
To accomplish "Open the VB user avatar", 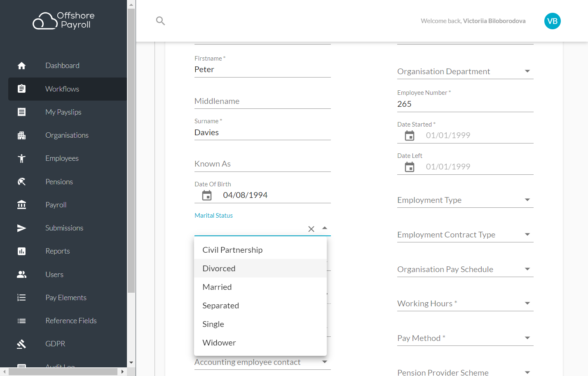I will pyautogui.click(x=552, y=21).
